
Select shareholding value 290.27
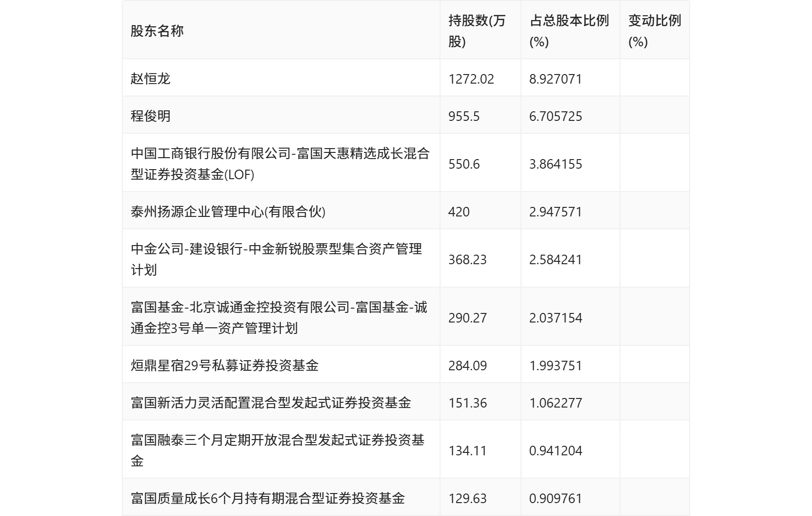tap(467, 318)
